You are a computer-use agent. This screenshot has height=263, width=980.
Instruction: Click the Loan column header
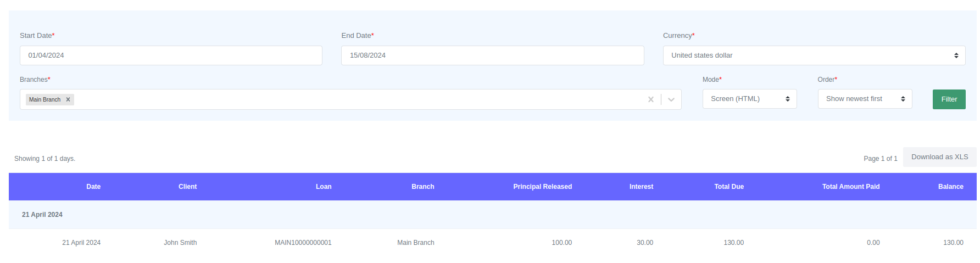tap(324, 187)
